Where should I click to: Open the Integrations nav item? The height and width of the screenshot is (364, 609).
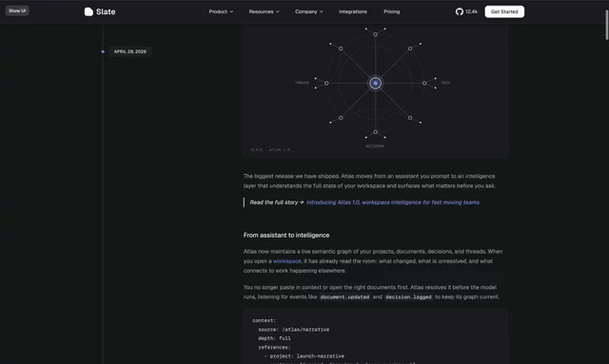pos(353,11)
